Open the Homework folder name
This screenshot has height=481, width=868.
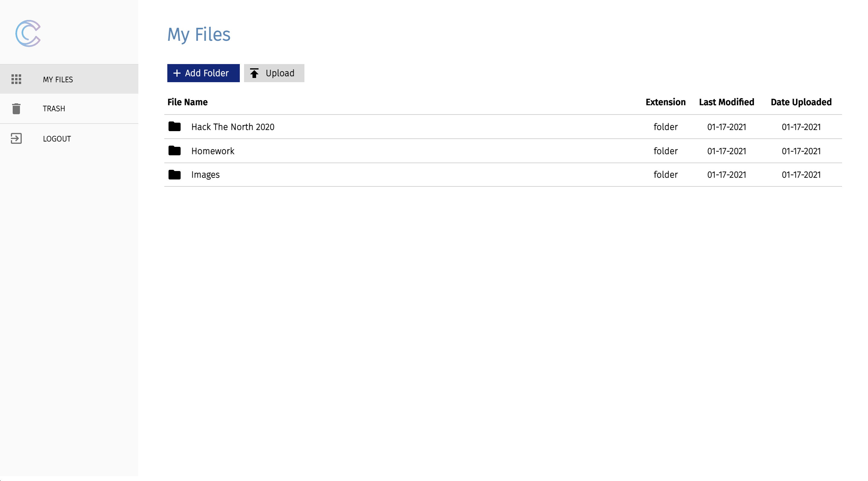[x=213, y=151]
